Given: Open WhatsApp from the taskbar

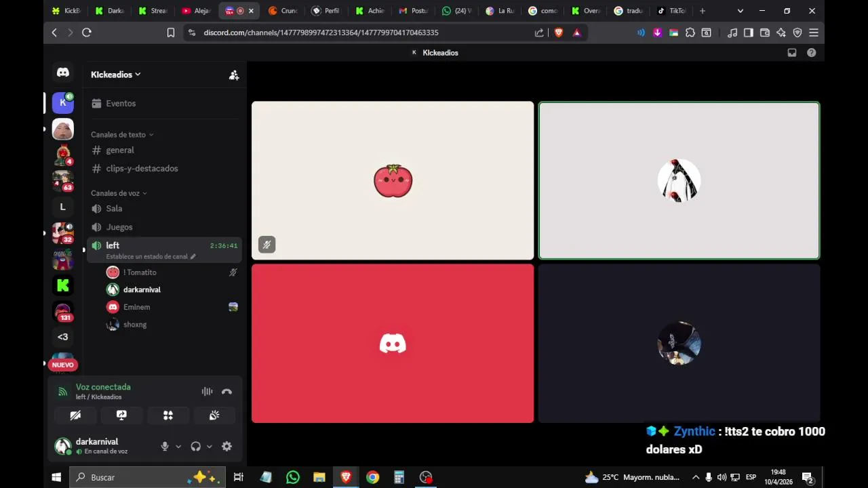Looking at the screenshot, I should pyautogui.click(x=292, y=477).
